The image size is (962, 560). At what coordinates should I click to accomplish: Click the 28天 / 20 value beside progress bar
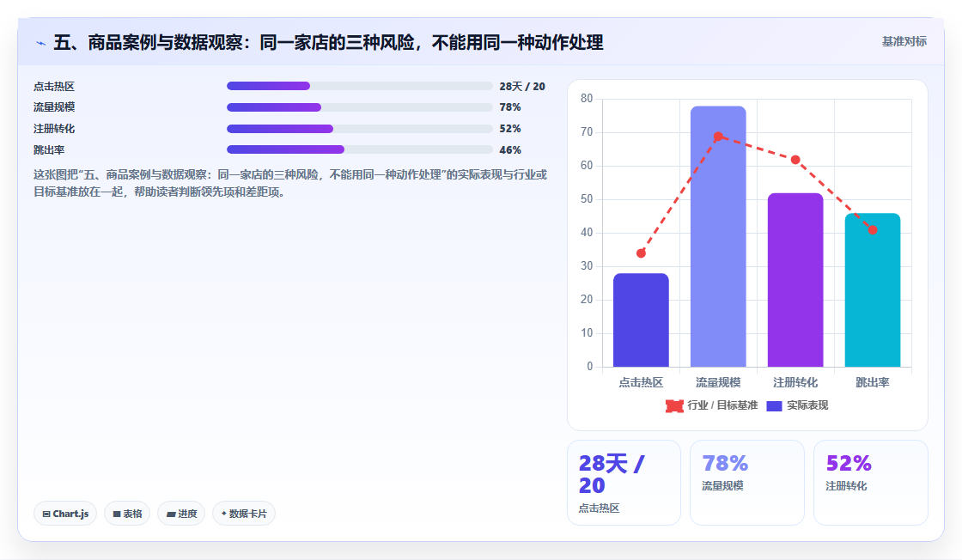tap(522, 87)
